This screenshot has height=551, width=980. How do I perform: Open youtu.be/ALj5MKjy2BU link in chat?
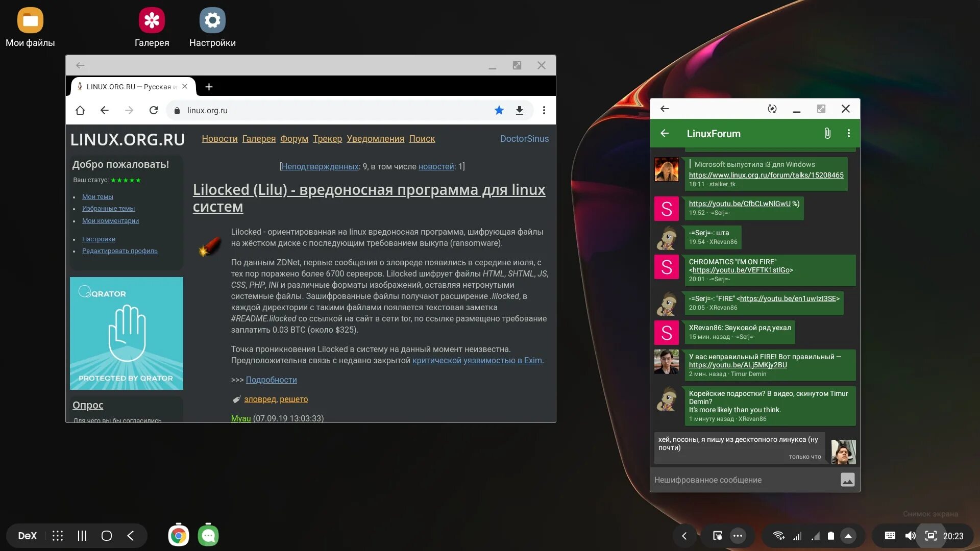click(x=738, y=365)
